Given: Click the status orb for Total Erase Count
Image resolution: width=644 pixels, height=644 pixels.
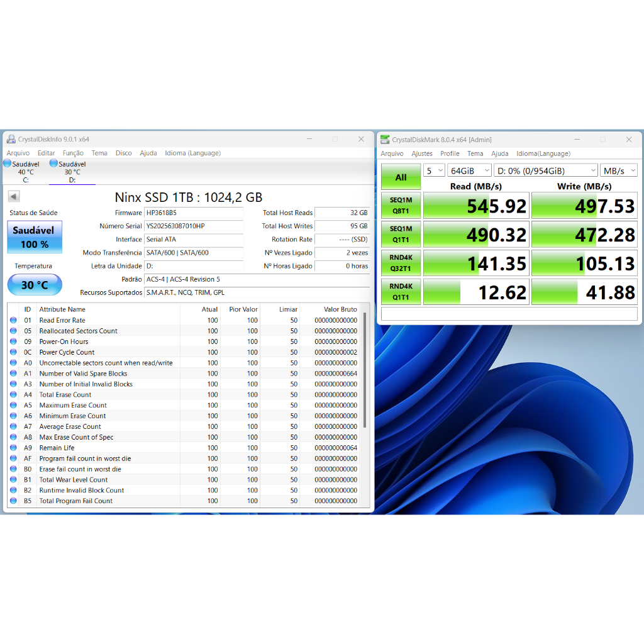Looking at the screenshot, I should tap(13, 395).
